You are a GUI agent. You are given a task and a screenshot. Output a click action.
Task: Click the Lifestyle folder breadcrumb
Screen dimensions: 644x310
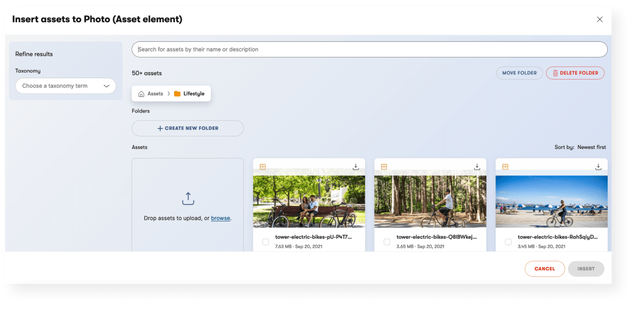190,94
